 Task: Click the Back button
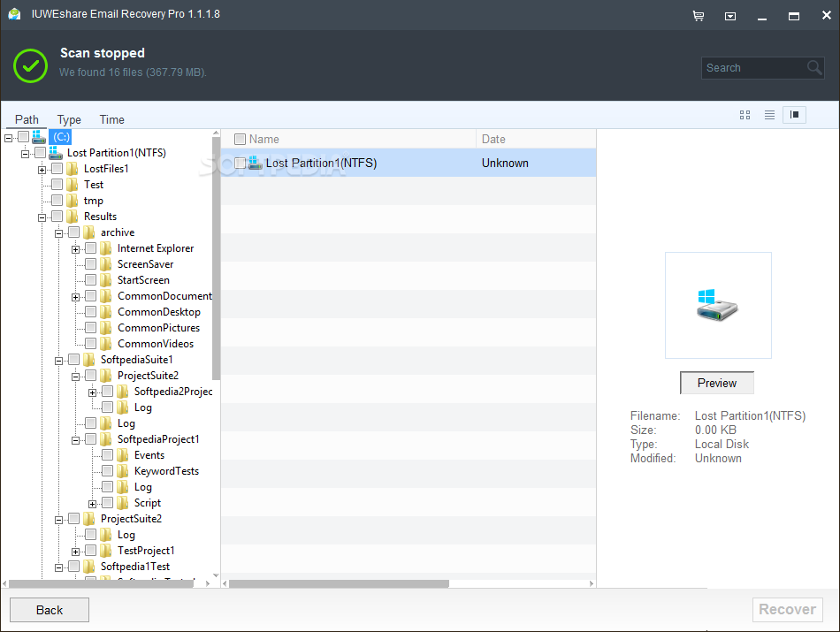tap(50, 610)
